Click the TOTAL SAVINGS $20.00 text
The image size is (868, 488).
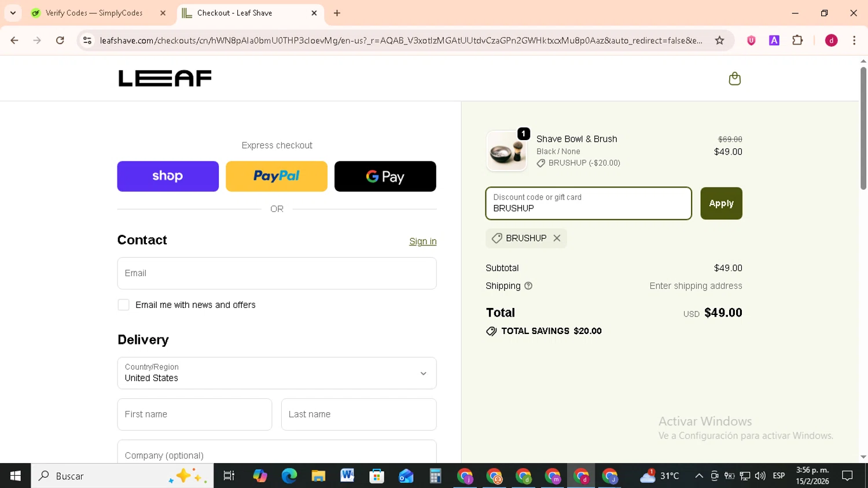[x=551, y=331]
